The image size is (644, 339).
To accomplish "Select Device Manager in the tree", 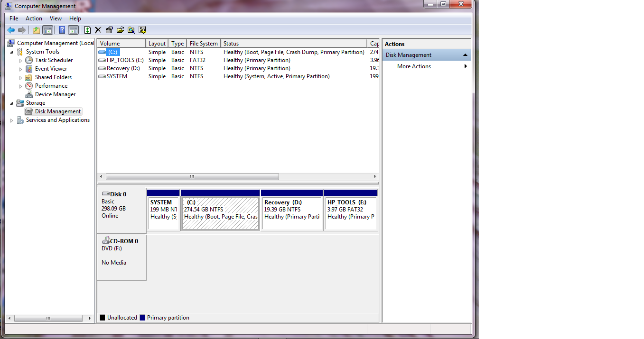I will (55, 94).
